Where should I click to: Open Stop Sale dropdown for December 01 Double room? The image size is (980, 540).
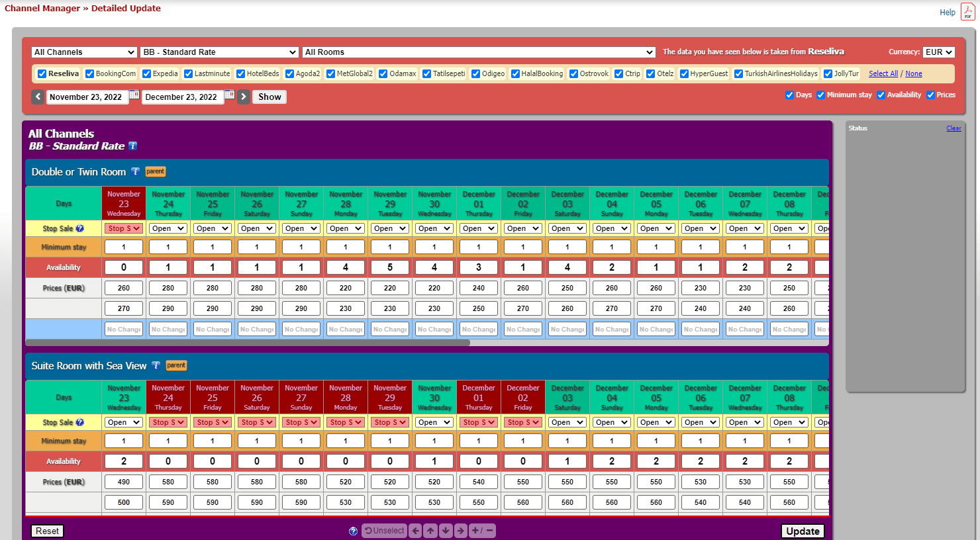479,228
